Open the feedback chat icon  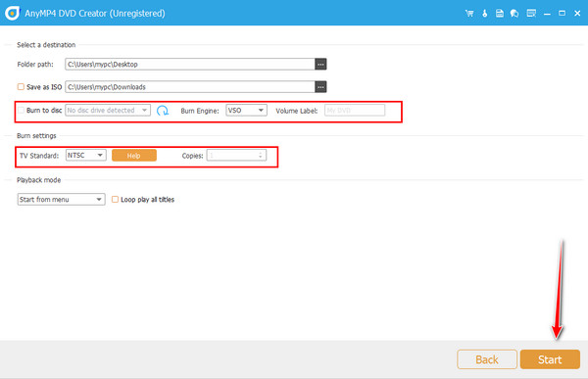[514, 14]
